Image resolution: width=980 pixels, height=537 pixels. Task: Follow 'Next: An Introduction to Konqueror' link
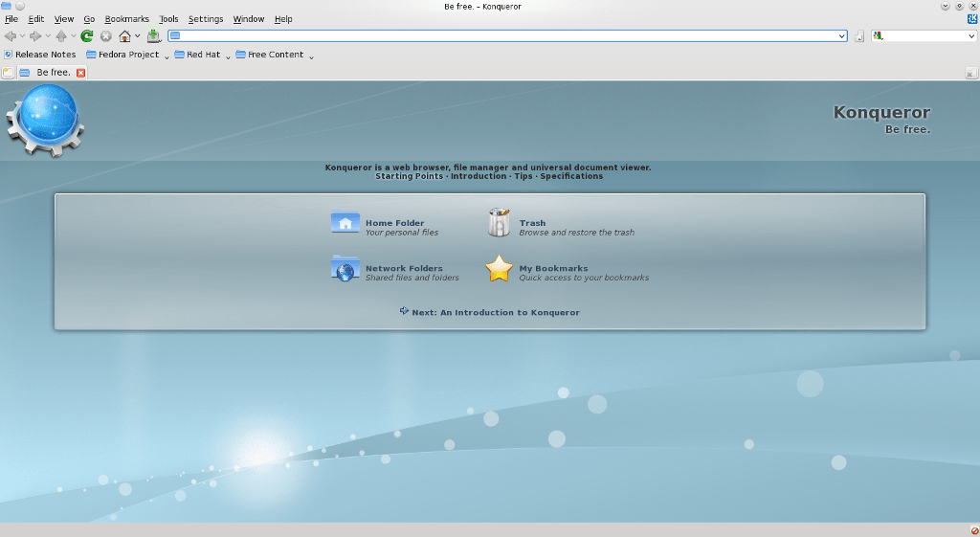[x=496, y=312]
